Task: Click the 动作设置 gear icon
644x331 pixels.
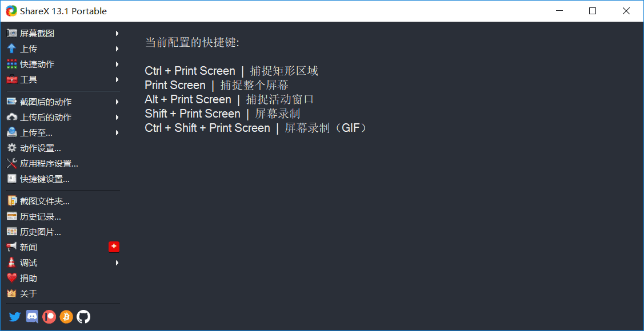Action: [x=13, y=148]
